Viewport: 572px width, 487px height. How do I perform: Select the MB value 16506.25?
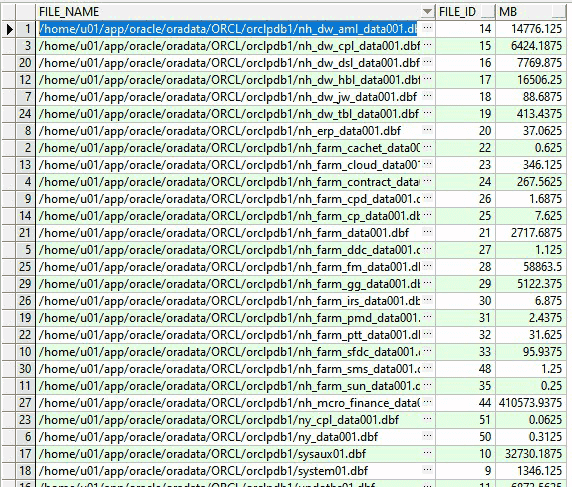531,80
